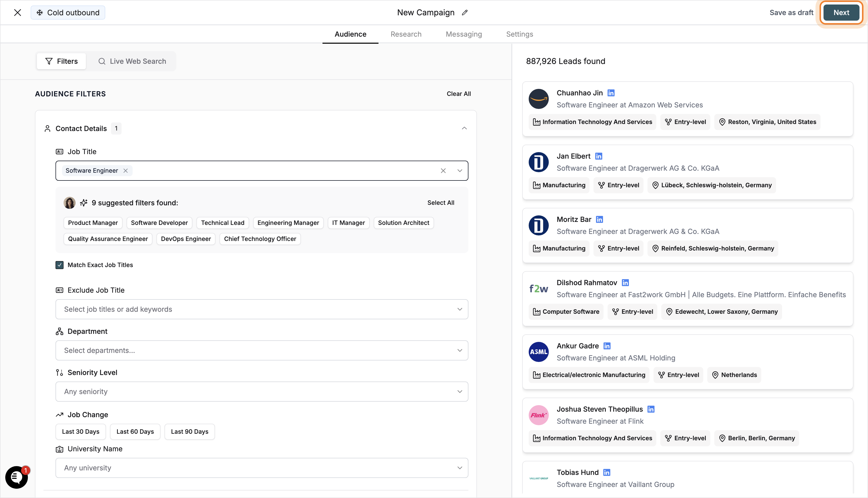This screenshot has width=868, height=498.
Task: Uncheck Match Exact Job Titles
Action: [x=60, y=265]
